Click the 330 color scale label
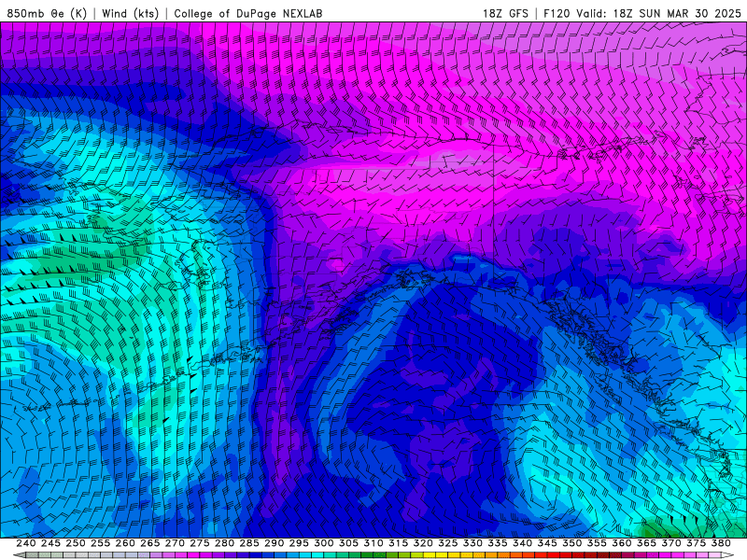The height and width of the screenshot is (560, 747). (x=472, y=543)
